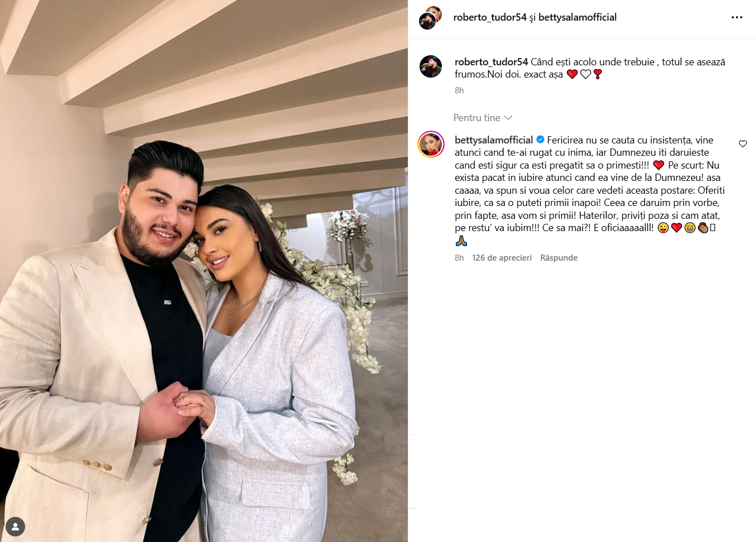Open bettysalamofficial's story ring avatar

click(431, 145)
